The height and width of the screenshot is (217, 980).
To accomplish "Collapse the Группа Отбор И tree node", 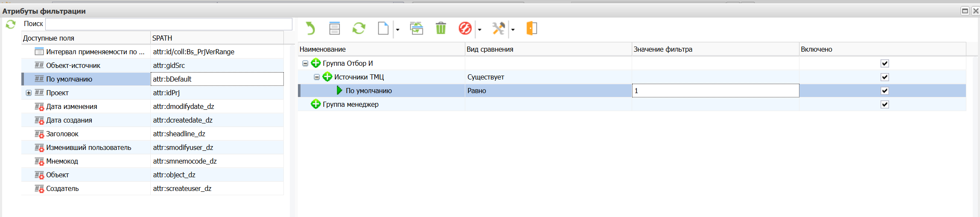I will coord(305,64).
